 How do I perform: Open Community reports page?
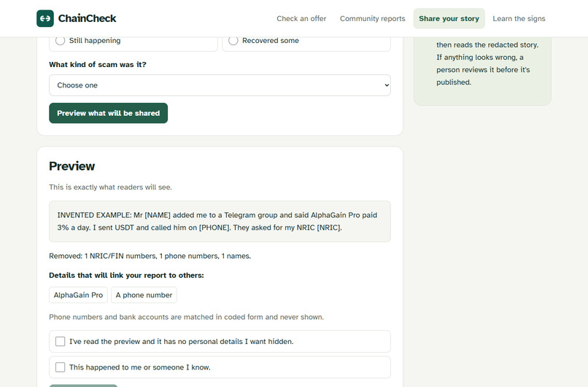tap(372, 18)
